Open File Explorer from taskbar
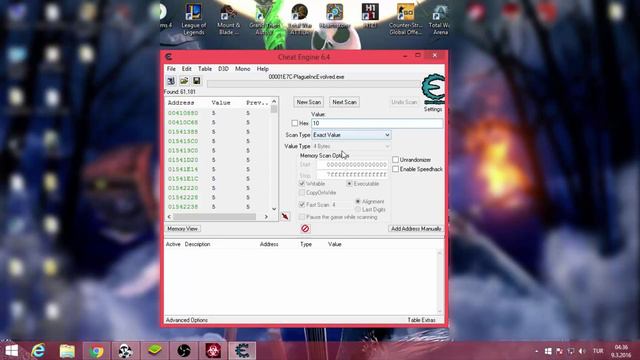The width and height of the screenshot is (640, 360). click(x=67, y=351)
